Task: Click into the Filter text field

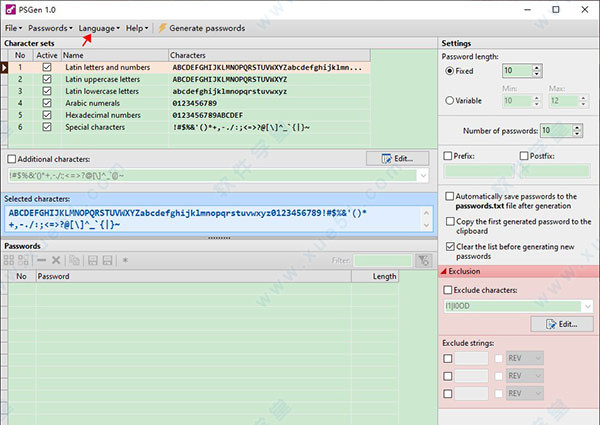Action: (x=379, y=260)
